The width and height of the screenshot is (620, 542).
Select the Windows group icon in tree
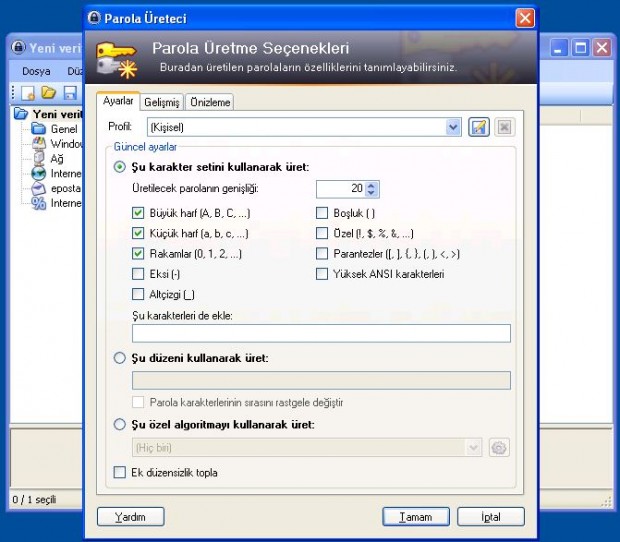[39, 144]
